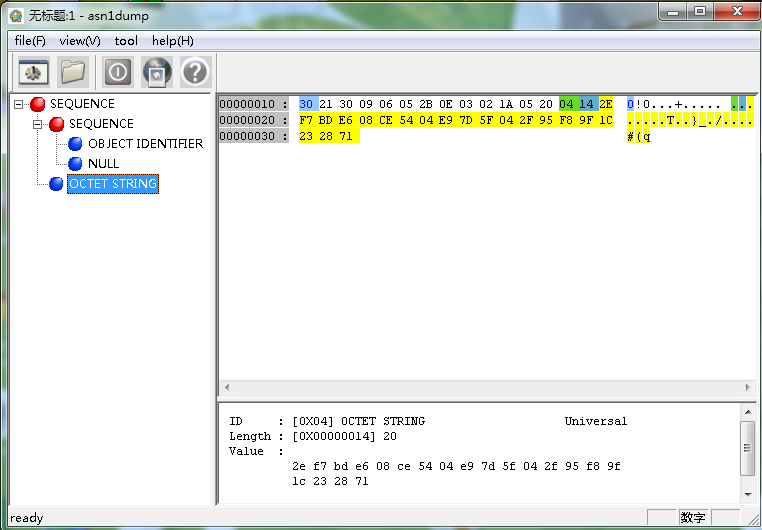Screen dimensions: 762x530
Task: Open help via question mark toolbar icon
Action: 196,72
